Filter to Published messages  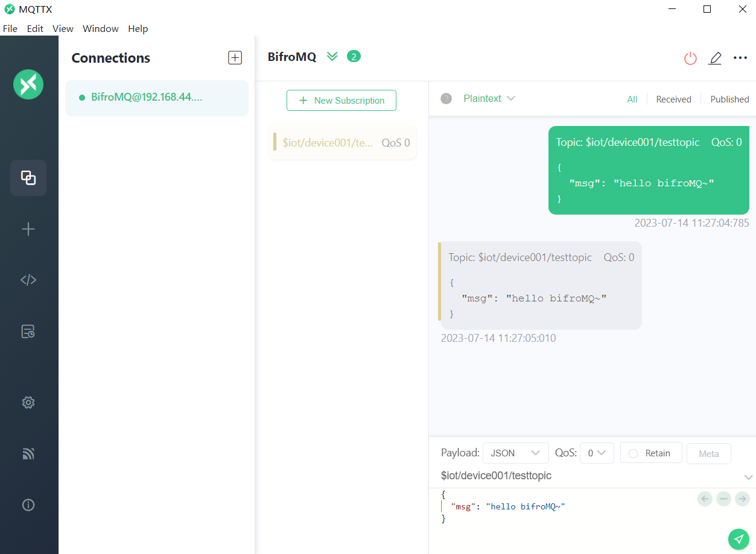(x=729, y=99)
